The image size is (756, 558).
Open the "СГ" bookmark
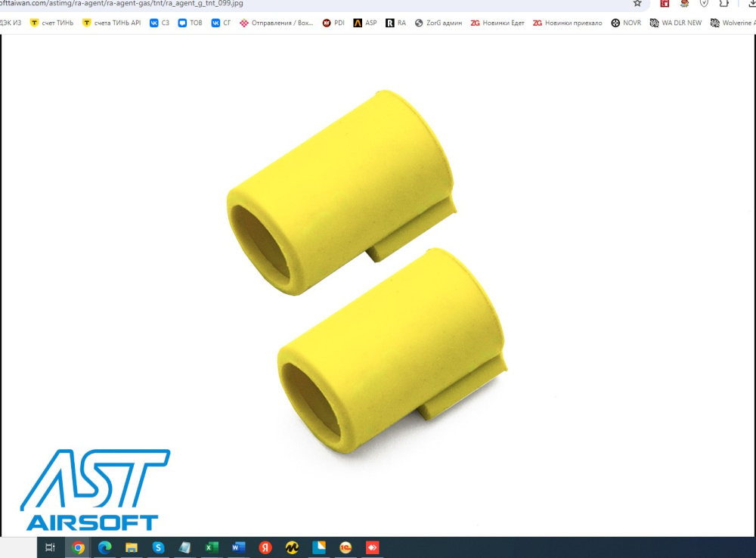221,23
